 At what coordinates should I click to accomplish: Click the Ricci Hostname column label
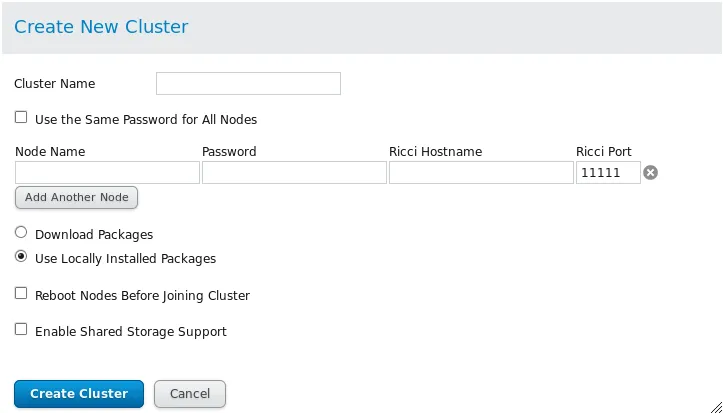(435, 152)
